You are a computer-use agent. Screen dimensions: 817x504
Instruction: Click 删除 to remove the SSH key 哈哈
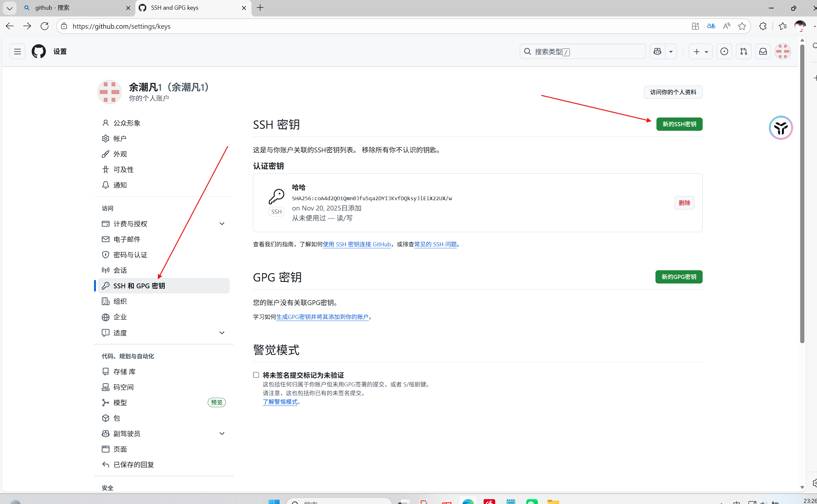coord(684,202)
